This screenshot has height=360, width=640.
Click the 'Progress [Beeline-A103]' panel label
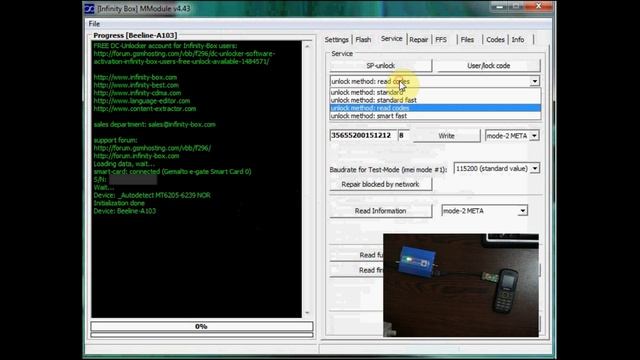[x=135, y=36]
